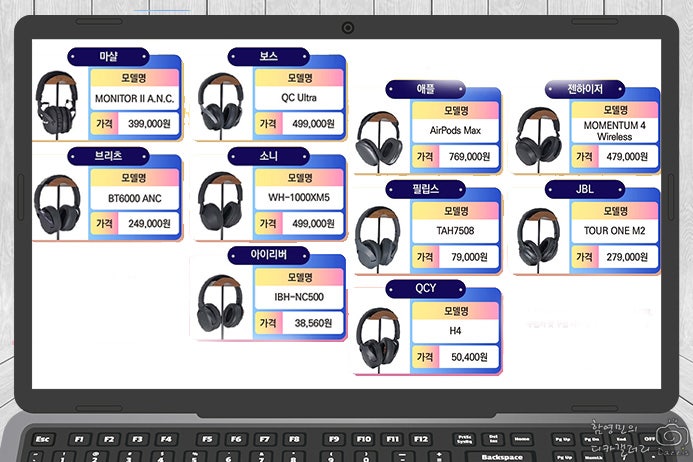Click the 249,000원 price

point(149,224)
